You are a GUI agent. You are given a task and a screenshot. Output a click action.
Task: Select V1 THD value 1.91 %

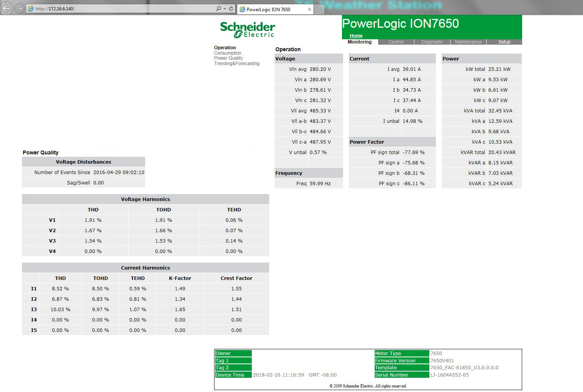pyautogui.click(x=93, y=220)
